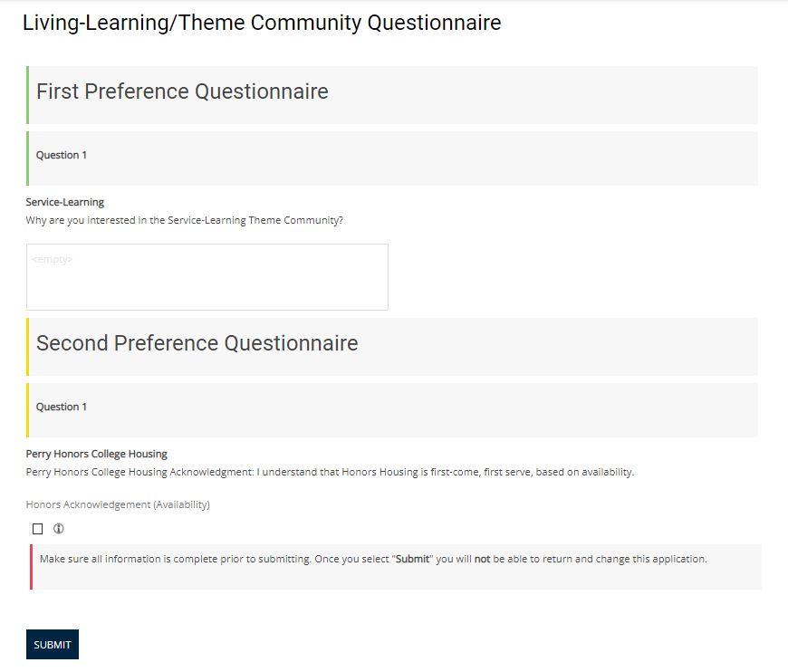Click the <empty> placeholder in the text area

coord(52,260)
